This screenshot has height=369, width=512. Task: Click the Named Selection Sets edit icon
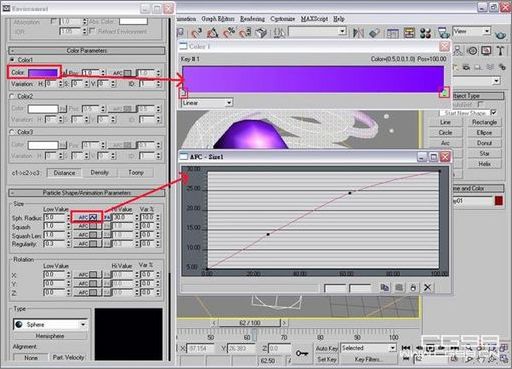279,33
